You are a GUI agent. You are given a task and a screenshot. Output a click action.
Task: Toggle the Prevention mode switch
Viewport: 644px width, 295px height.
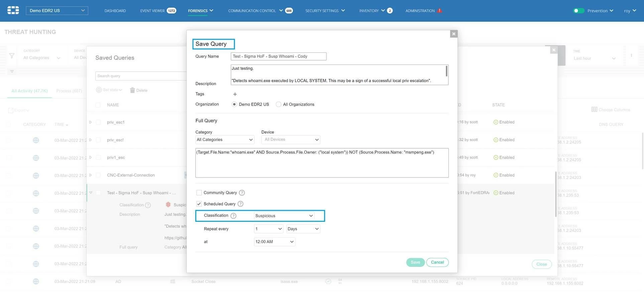578,11
